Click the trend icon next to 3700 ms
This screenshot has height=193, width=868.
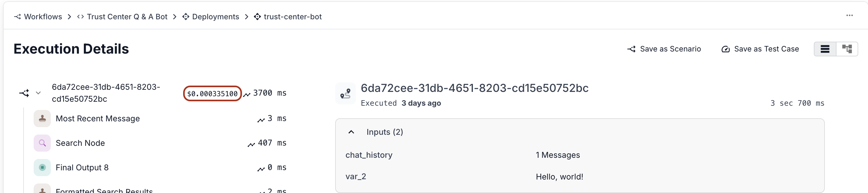pos(247,94)
